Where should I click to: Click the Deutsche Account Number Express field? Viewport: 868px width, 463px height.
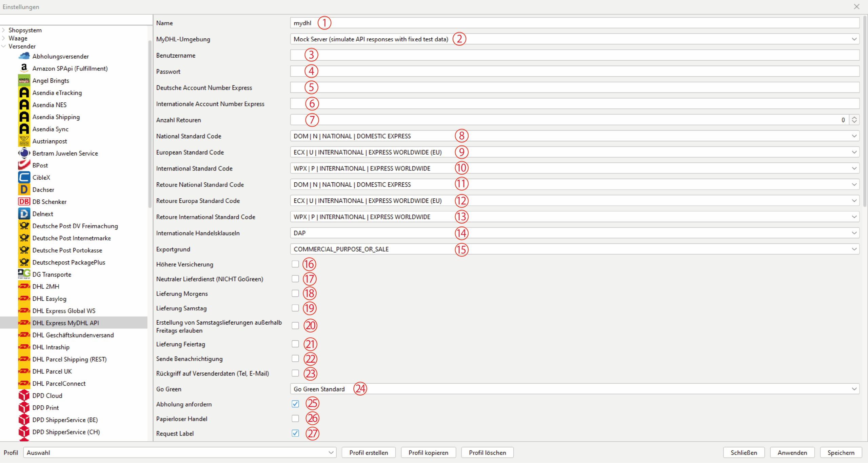coord(575,87)
